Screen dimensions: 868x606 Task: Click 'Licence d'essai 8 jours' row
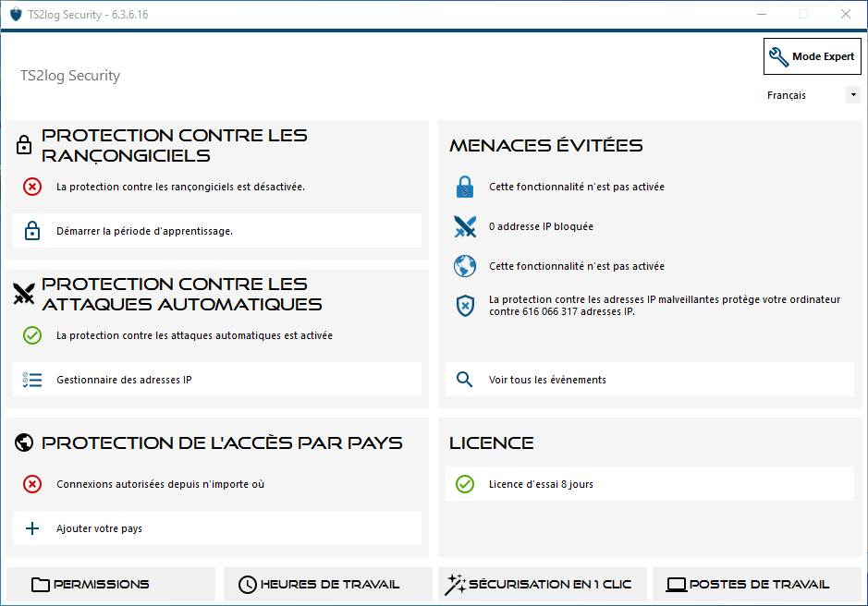point(650,484)
